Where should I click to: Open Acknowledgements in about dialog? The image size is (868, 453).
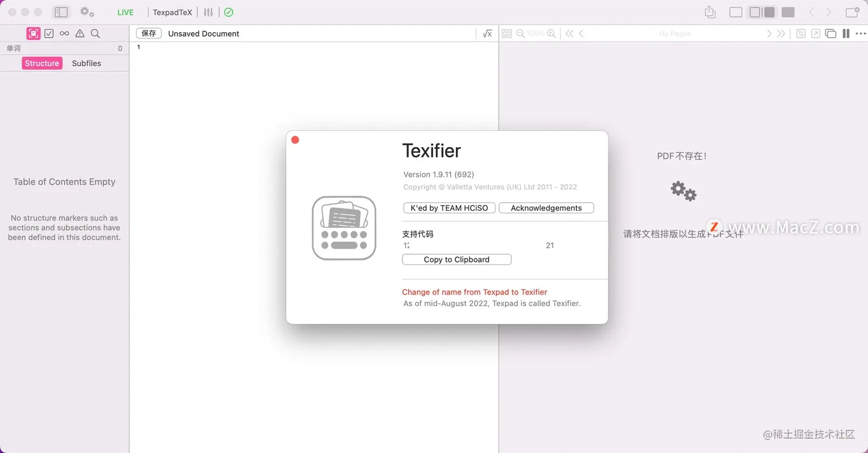(x=547, y=208)
